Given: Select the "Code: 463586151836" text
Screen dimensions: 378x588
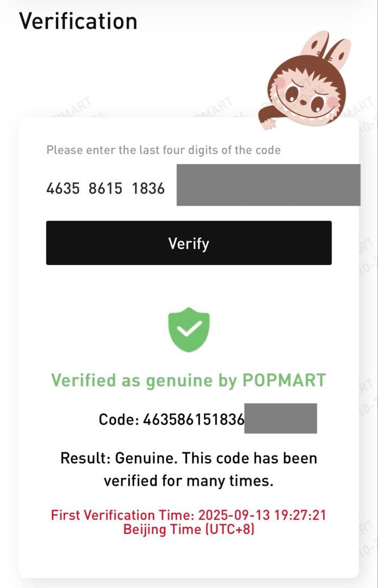Looking at the screenshot, I should [x=171, y=419].
